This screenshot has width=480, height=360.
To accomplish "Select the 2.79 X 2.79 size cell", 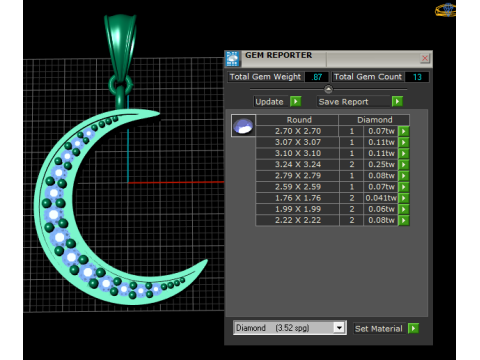I will tap(297, 176).
